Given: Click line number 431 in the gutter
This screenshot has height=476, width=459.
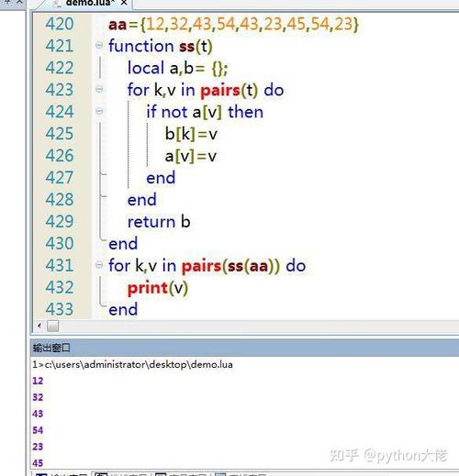Looking at the screenshot, I should 60,265.
